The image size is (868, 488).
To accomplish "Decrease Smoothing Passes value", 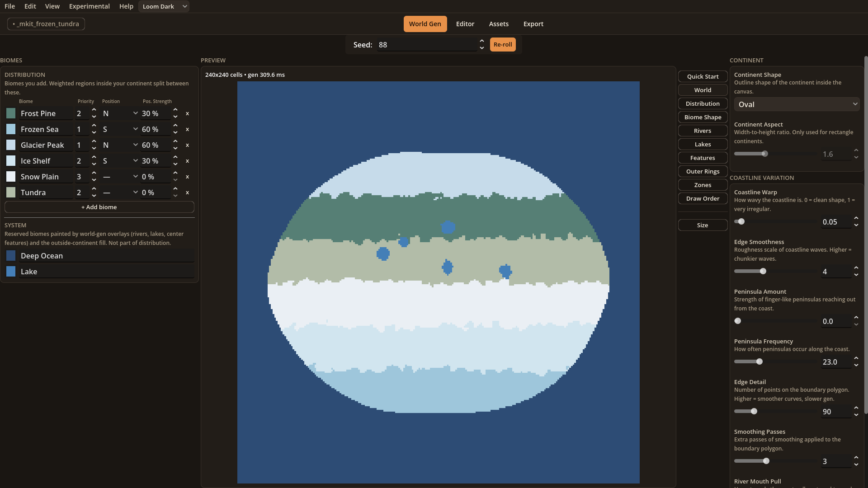I will [x=856, y=465].
